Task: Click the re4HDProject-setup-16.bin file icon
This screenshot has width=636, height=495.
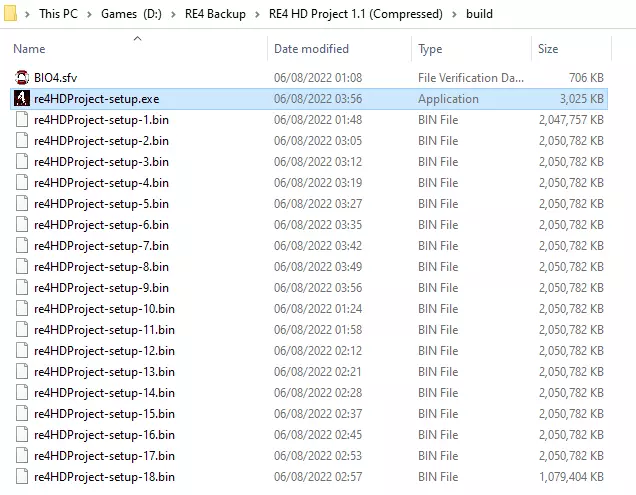Action: [x=22, y=435]
